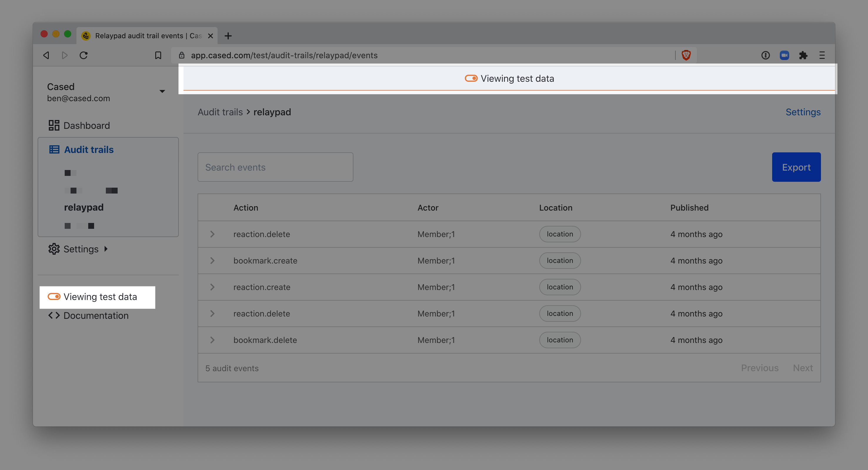Open the Dashboard grid icon in sidebar
The width and height of the screenshot is (868, 470).
click(x=54, y=125)
